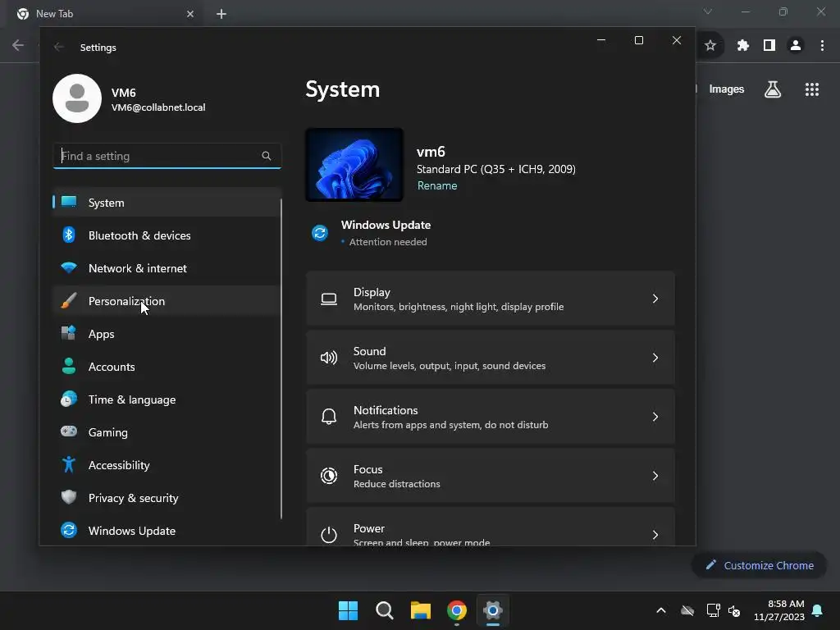Image resolution: width=840 pixels, height=630 pixels.
Task: Click the vm6 desktop wallpaper thumbnail
Action: (x=354, y=164)
